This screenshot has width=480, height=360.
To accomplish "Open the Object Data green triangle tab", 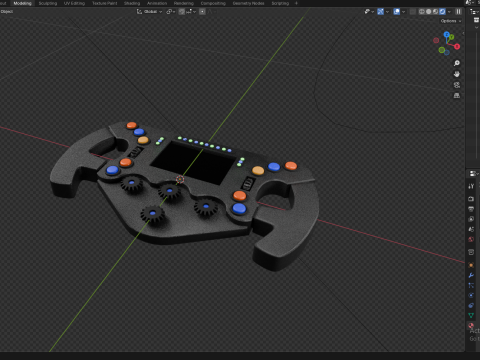I will click(471, 315).
